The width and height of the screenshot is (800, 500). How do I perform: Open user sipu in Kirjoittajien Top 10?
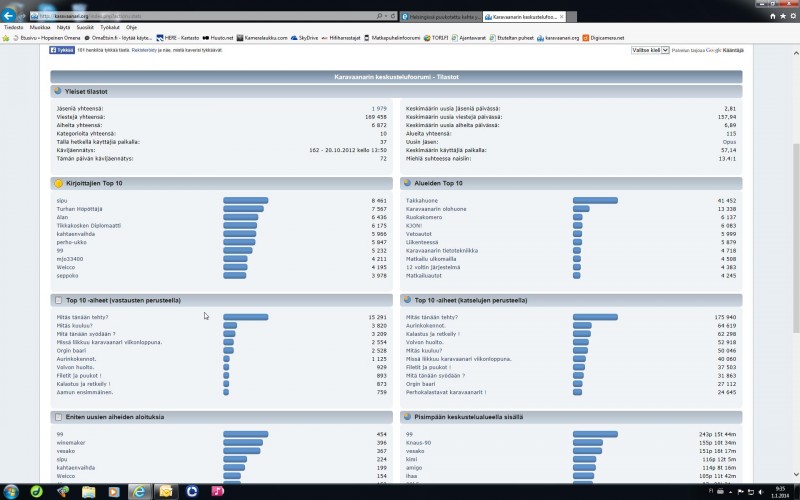coord(62,201)
